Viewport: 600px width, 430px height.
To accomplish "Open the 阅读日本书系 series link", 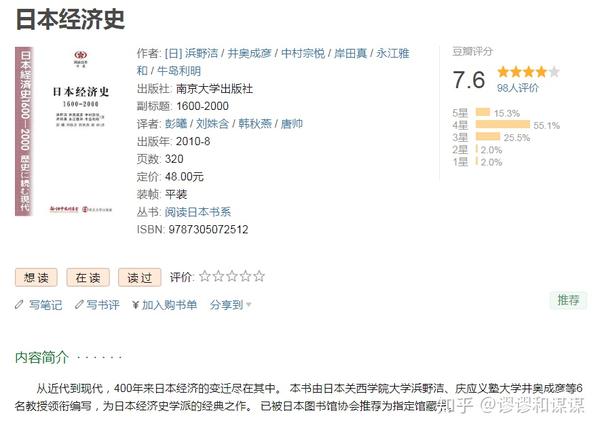I will [x=199, y=213].
